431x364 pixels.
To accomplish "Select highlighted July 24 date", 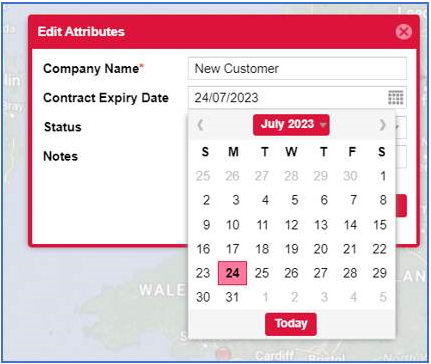I will coord(232,273).
